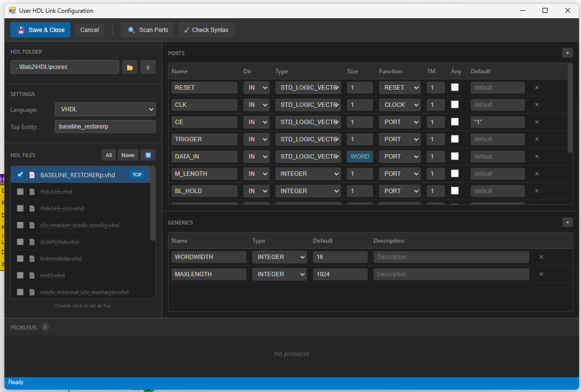The height and width of the screenshot is (392, 581).
Task: Click file icon of listmodule.vhd
Action: tap(32, 259)
